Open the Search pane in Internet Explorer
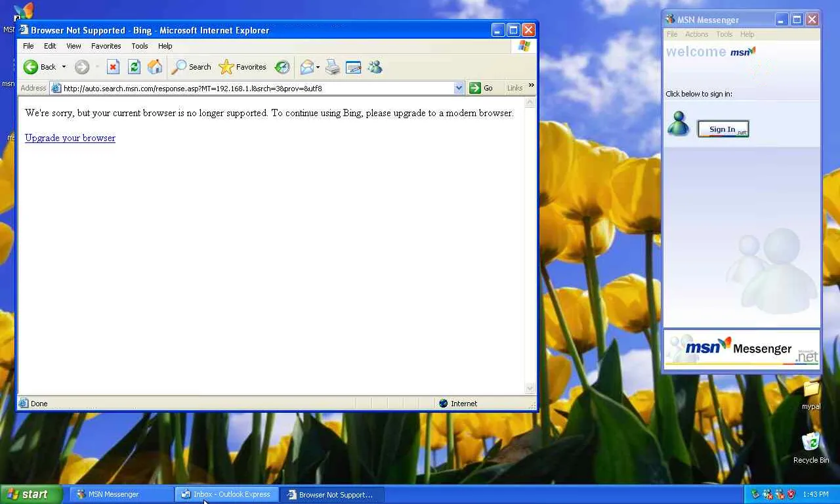840x504 pixels. [x=191, y=67]
